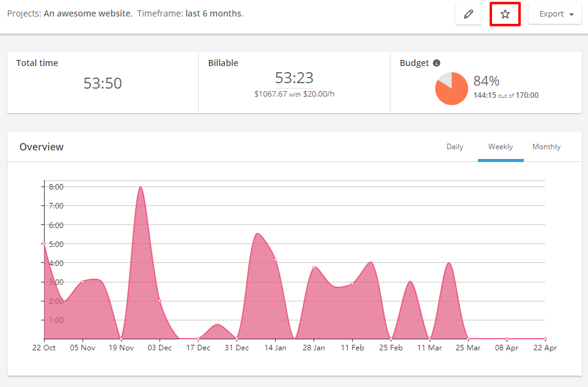The width and height of the screenshot is (588, 387).
Task: Click the 17 Dec axis label
Action: (198, 348)
